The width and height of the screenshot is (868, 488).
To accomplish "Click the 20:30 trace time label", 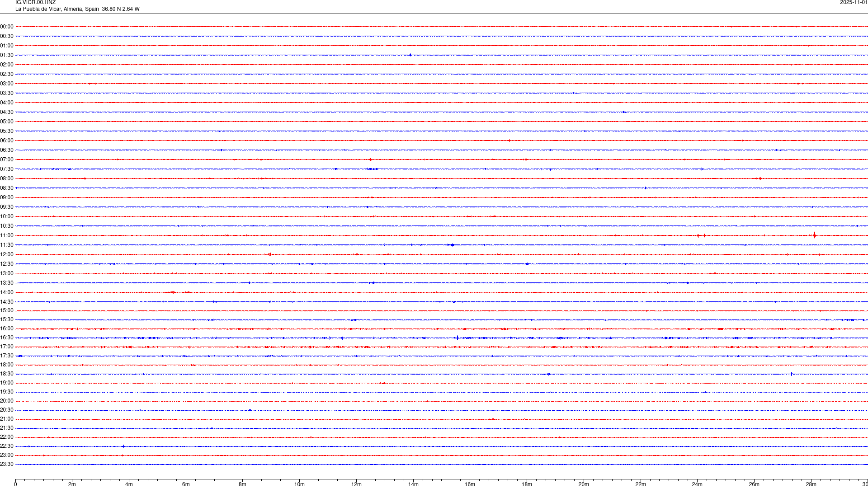I will click(x=7, y=410).
